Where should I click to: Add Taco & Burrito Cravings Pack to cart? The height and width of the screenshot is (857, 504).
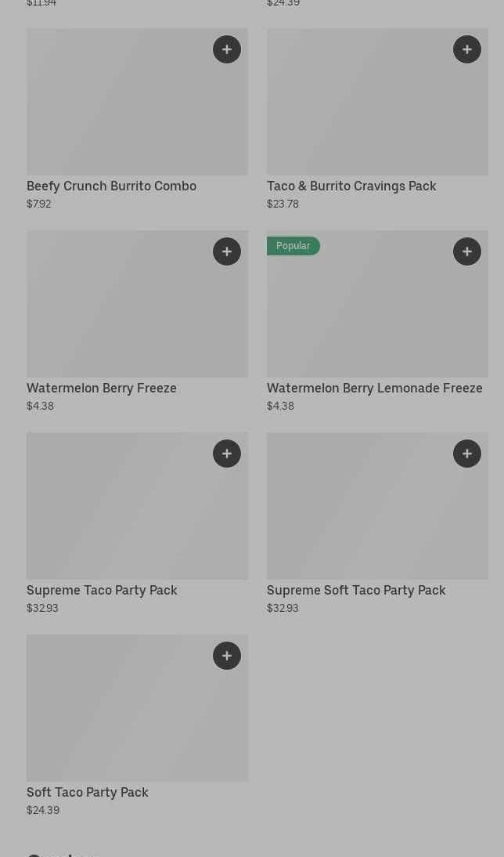pyautogui.click(x=467, y=49)
